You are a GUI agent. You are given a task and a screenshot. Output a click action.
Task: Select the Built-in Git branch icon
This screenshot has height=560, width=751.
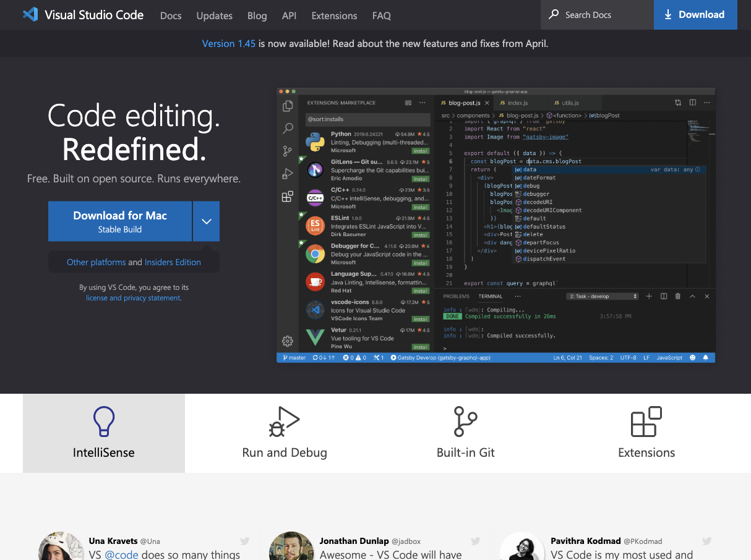pyautogui.click(x=465, y=422)
